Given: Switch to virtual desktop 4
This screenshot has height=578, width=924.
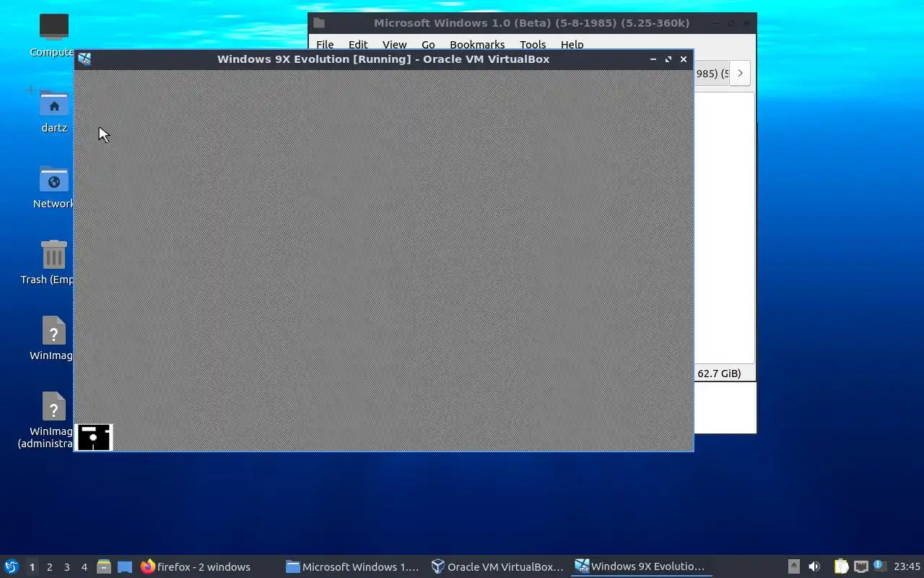Looking at the screenshot, I should pos(84,567).
